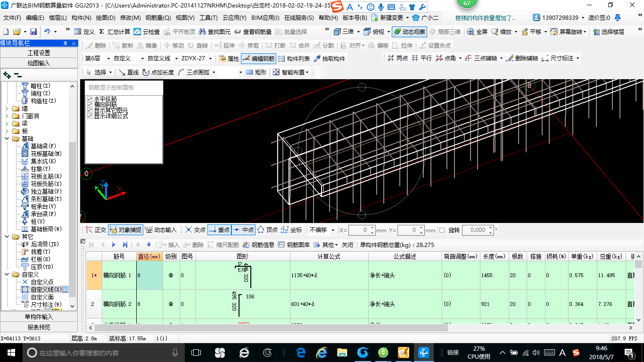
Task: Open the 绘图(D) menu
Action: (x=106, y=18)
